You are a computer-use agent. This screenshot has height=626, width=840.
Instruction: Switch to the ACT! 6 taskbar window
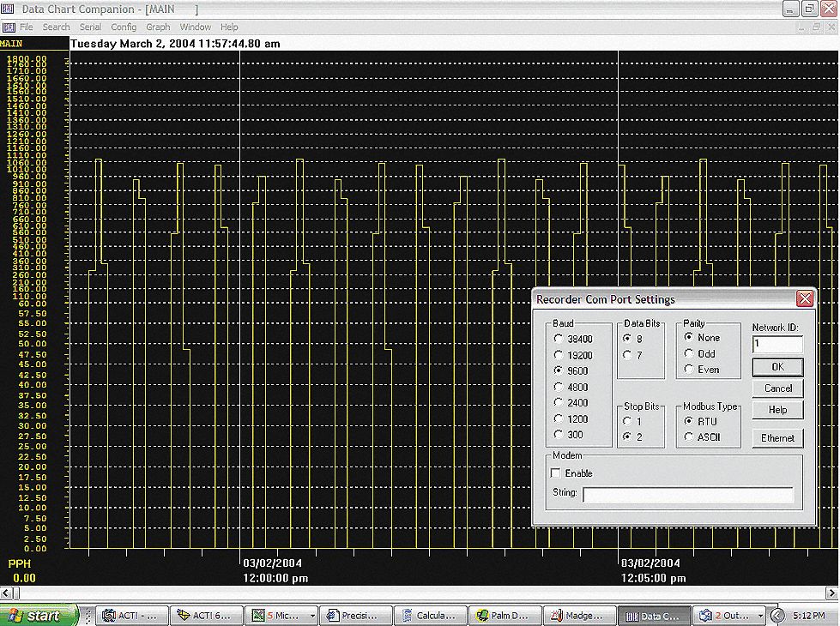(207, 616)
